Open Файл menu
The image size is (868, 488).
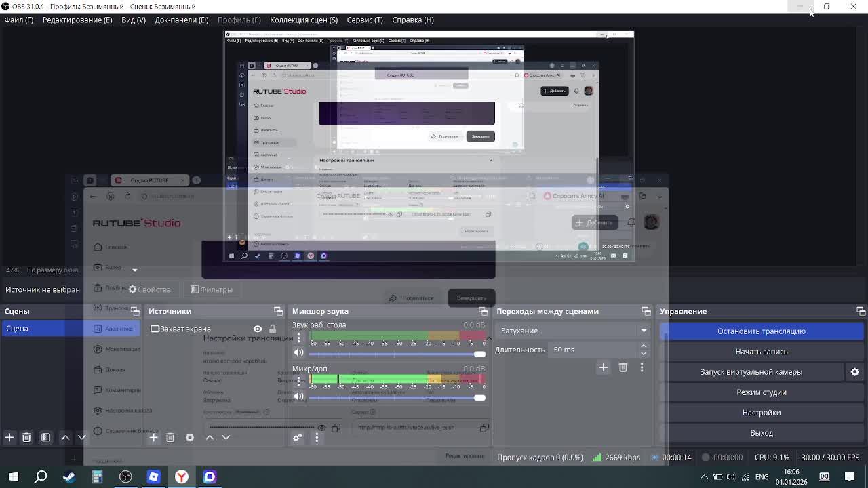point(19,20)
